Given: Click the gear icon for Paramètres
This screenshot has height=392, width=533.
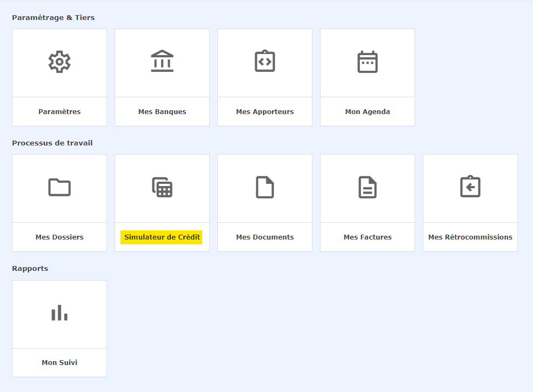Looking at the screenshot, I should [59, 62].
